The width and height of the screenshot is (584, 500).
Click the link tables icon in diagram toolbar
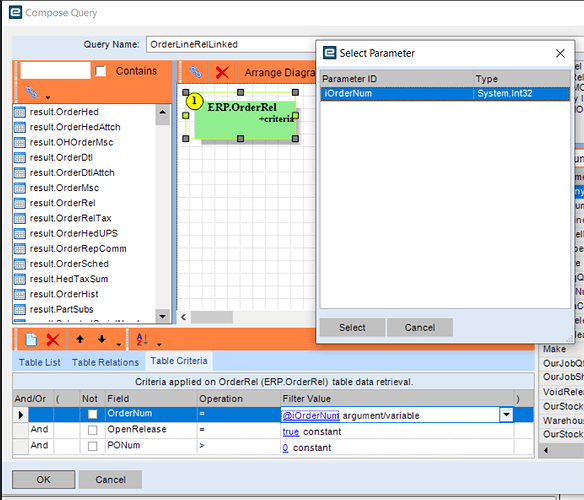click(x=196, y=72)
